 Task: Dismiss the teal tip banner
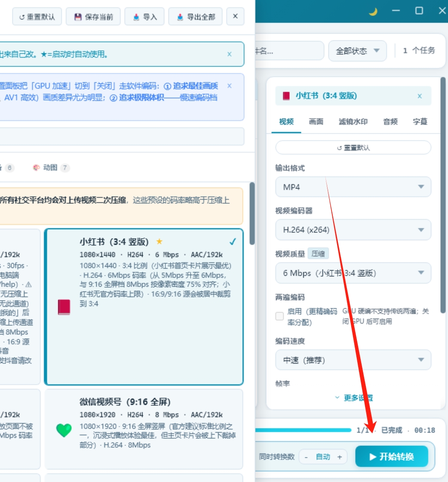click(229, 54)
